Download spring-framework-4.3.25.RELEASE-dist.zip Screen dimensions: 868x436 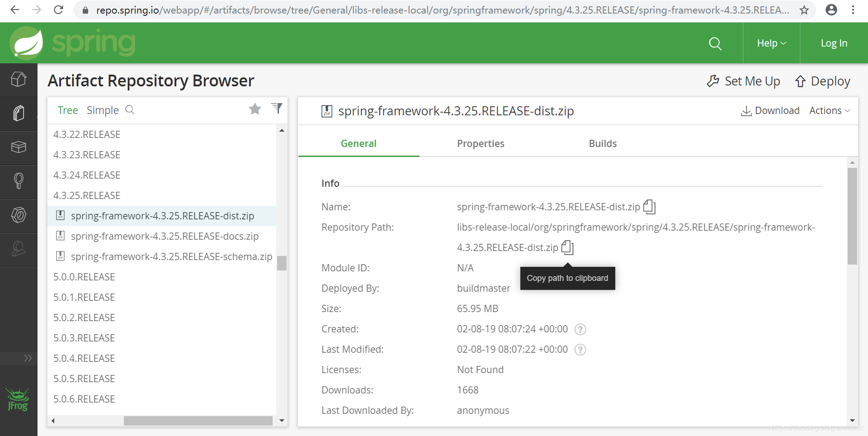(770, 110)
